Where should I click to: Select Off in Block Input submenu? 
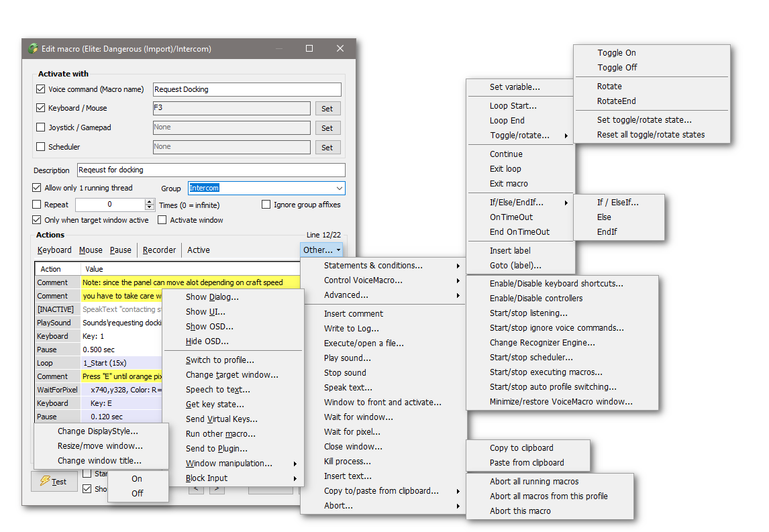(x=138, y=493)
